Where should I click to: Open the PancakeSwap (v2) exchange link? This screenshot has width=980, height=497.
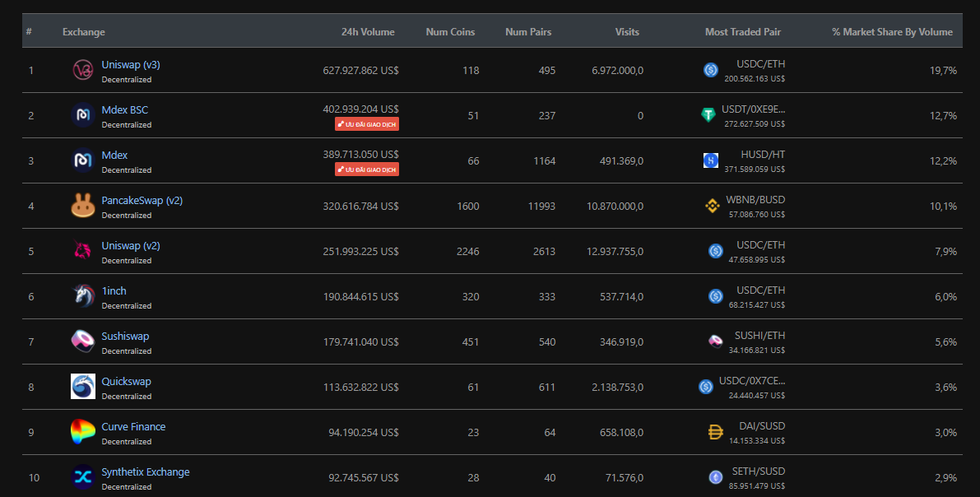[x=142, y=201]
